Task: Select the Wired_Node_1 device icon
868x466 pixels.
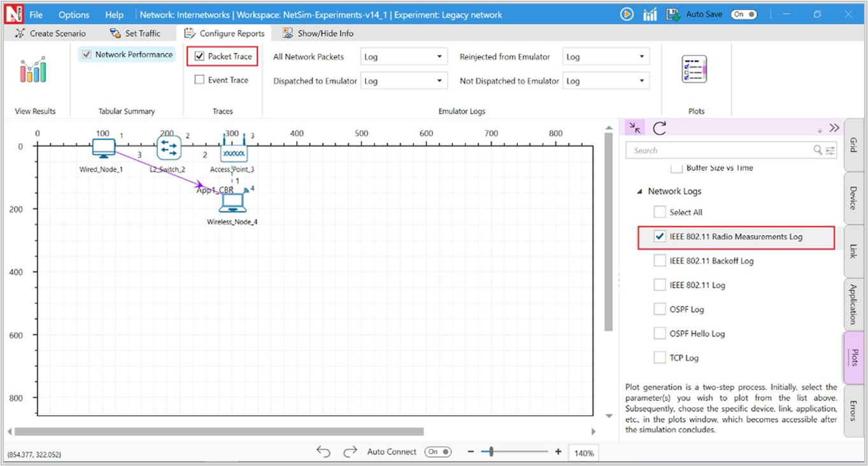Action: (x=102, y=149)
